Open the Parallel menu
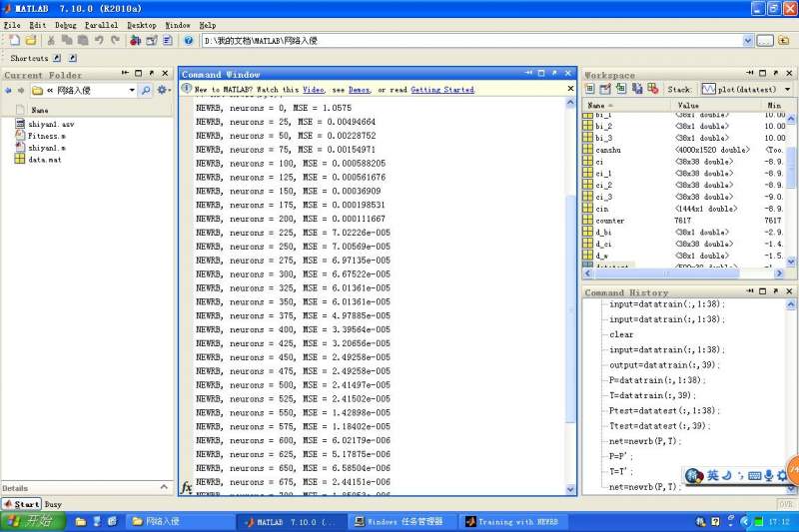Screen dimensions: 799x532 click(x=102, y=25)
